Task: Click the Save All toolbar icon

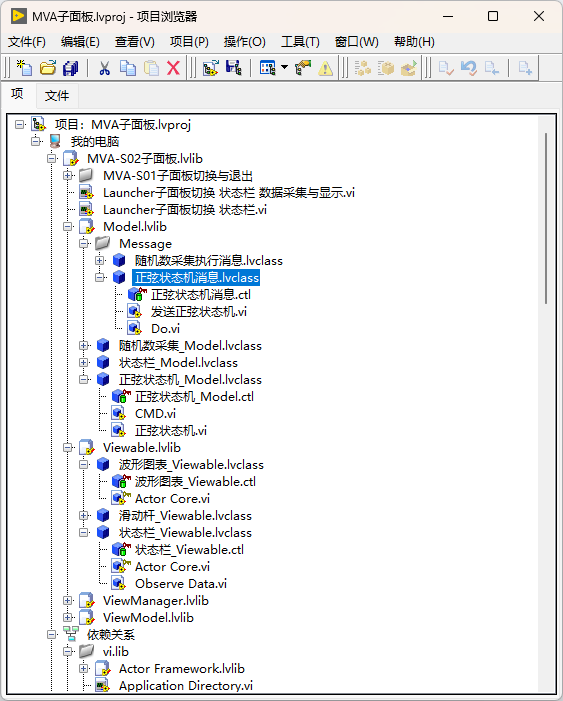Action: (x=71, y=68)
